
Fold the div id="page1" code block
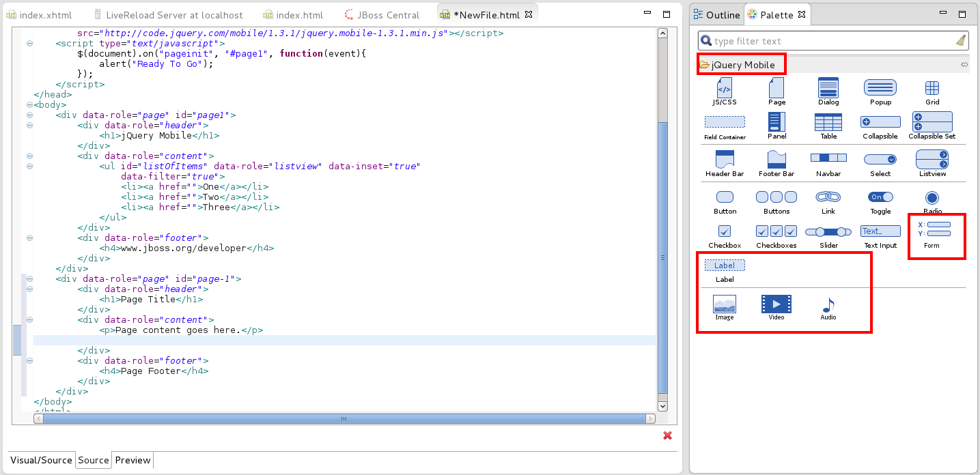coord(29,115)
